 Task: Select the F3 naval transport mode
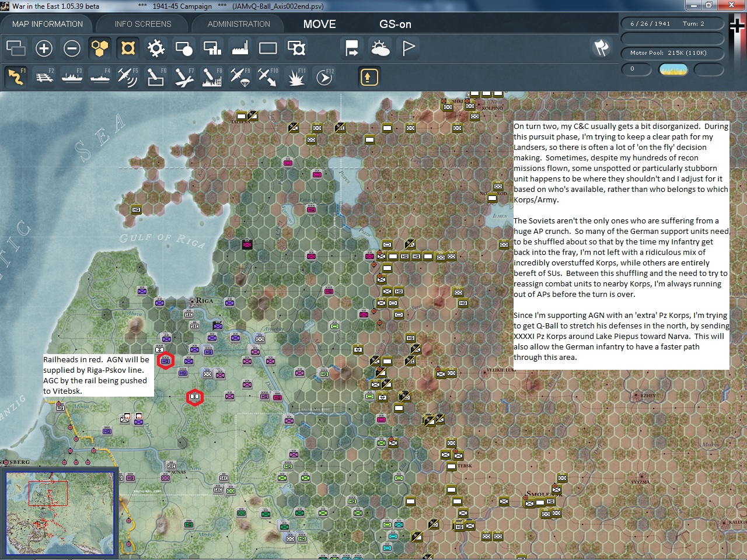click(72, 77)
